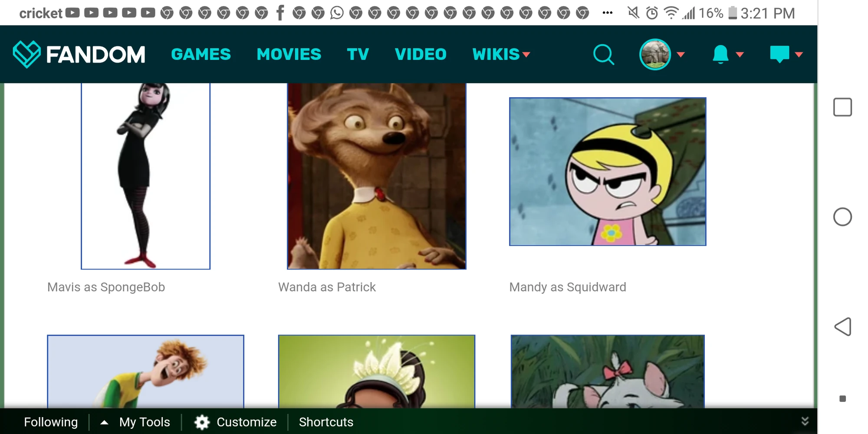Viewport: 868px width, 434px height.
Task: Switch to the MOVIES section
Action: (289, 54)
